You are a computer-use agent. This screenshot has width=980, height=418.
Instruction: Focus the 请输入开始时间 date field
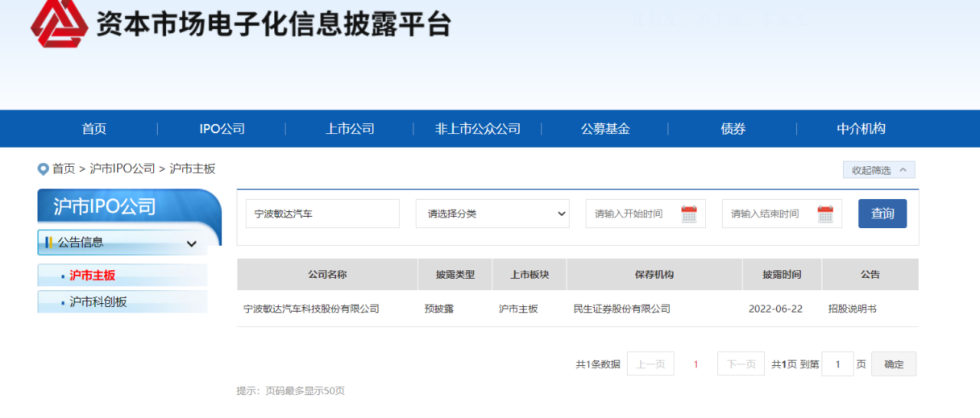pyautogui.click(x=645, y=214)
